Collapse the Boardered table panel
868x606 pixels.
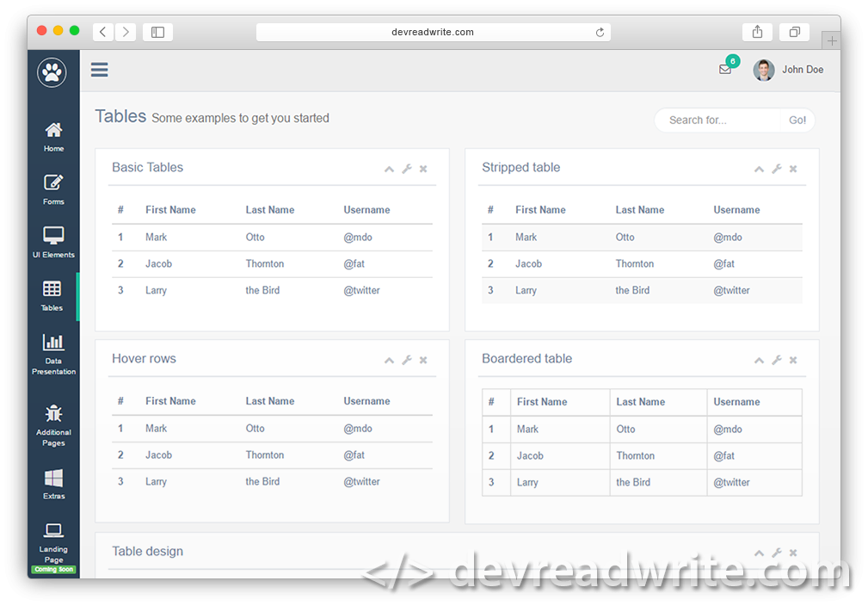(x=759, y=360)
